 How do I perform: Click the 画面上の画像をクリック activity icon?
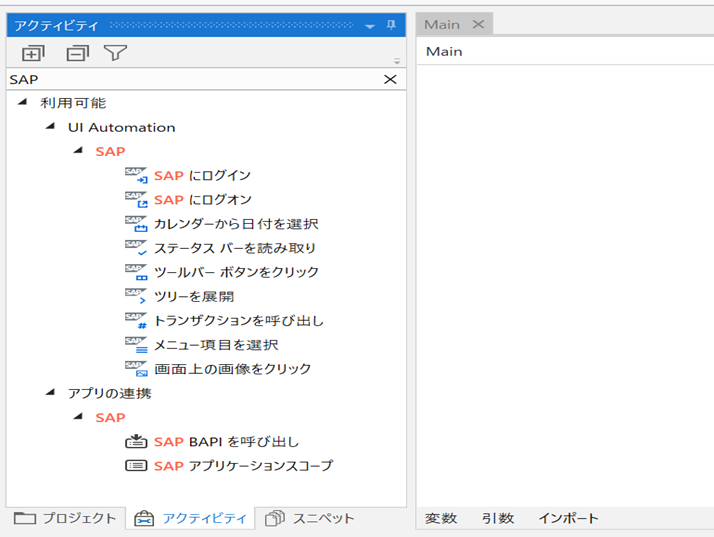pyautogui.click(x=136, y=369)
